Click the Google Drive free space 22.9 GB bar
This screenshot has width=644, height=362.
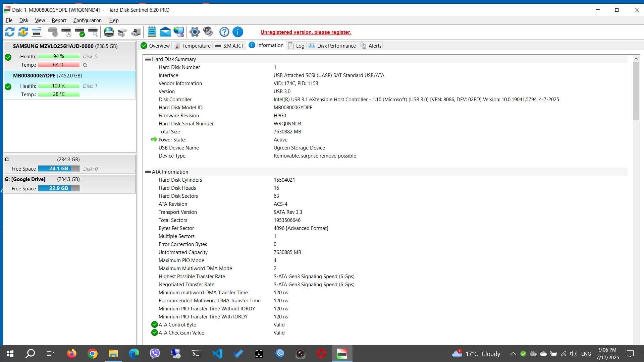click(x=59, y=188)
